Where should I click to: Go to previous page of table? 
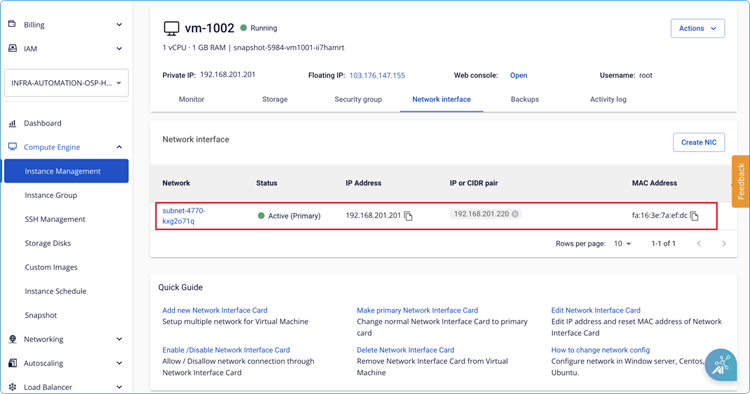(x=699, y=244)
